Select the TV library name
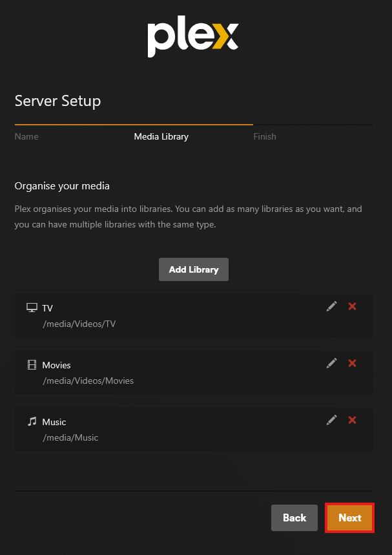The width and height of the screenshot is (392, 555). [x=47, y=308]
